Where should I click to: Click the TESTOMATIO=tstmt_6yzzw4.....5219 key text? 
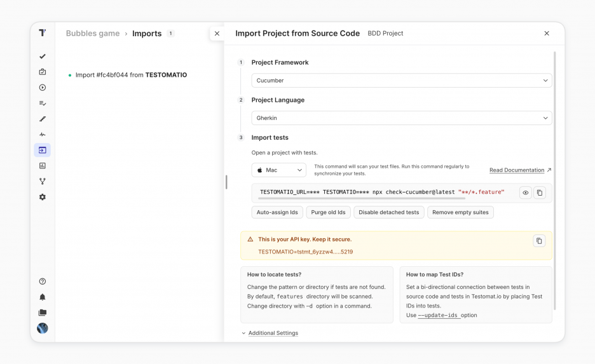point(306,252)
